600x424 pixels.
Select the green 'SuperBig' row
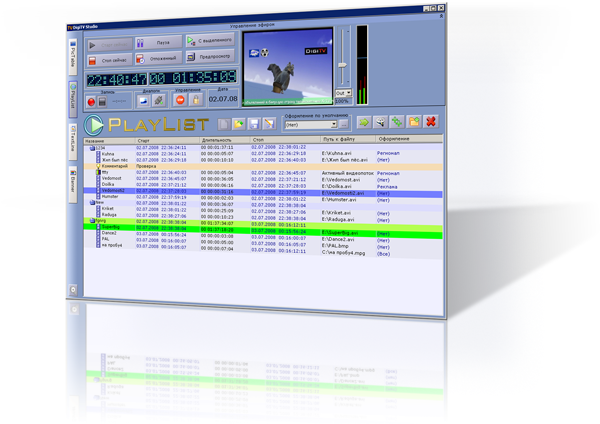pyautogui.click(x=263, y=230)
